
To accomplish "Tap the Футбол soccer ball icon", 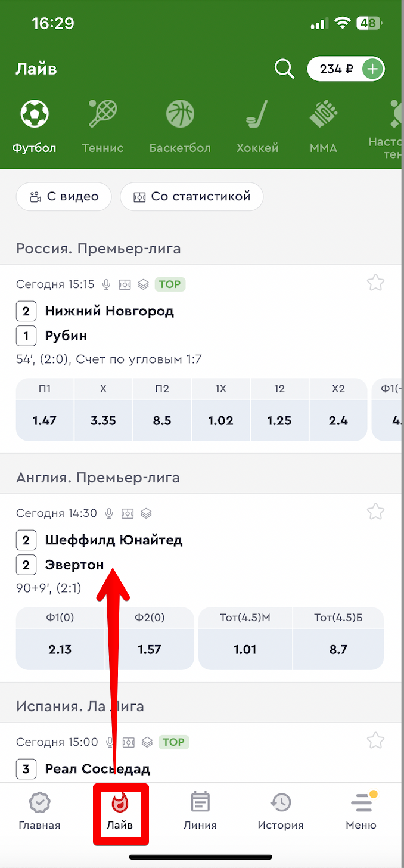I will tap(35, 114).
